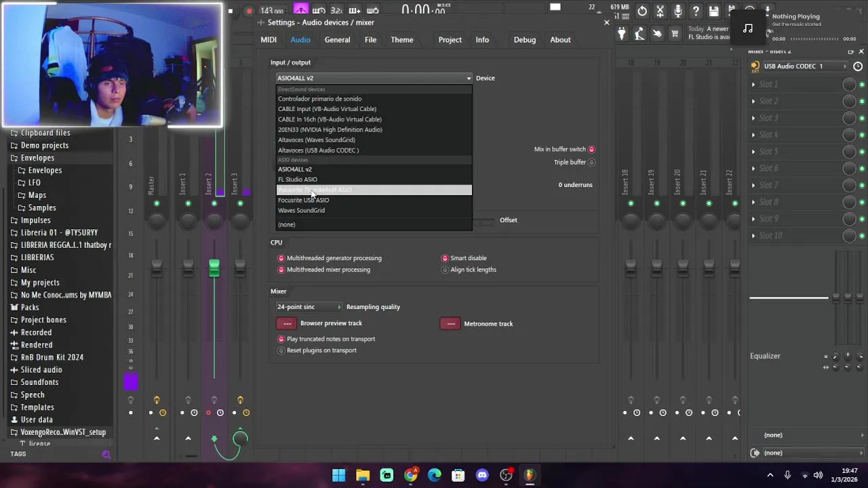Open Microsoft Store from the taskbar
The image size is (868, 488).
[458, 475]
